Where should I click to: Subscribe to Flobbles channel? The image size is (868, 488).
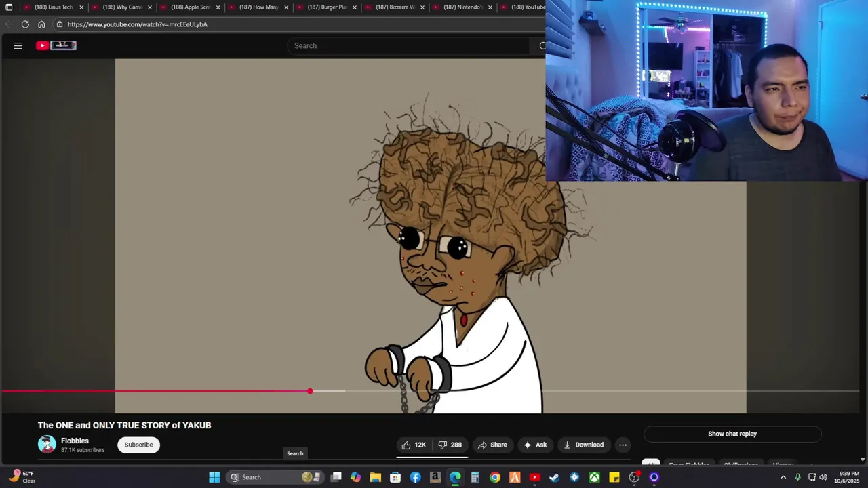[x=138, y=445]
